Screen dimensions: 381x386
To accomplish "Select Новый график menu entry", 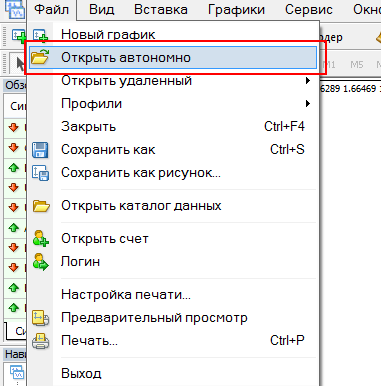I will coord(173,35).
